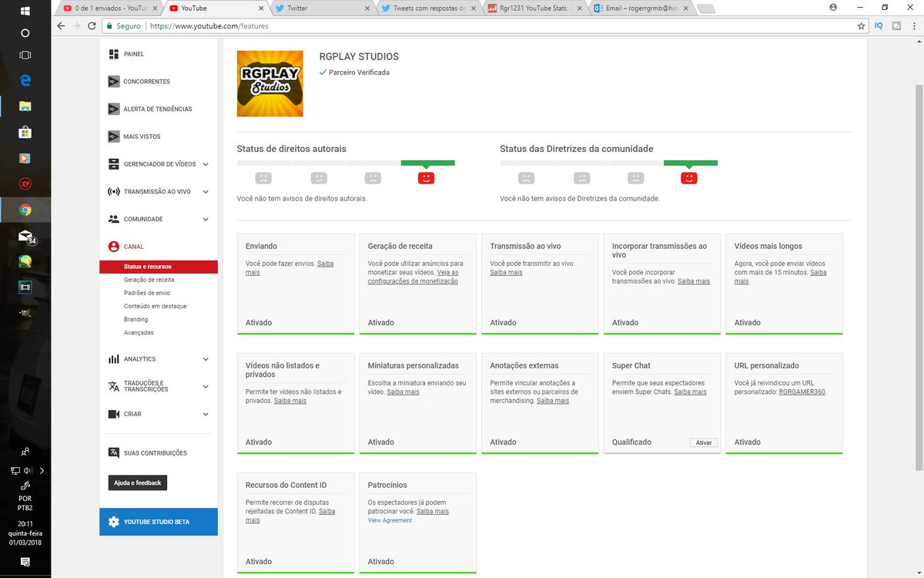
Task: Click the red Canal account icon
Action: click(x=114, y=247)
